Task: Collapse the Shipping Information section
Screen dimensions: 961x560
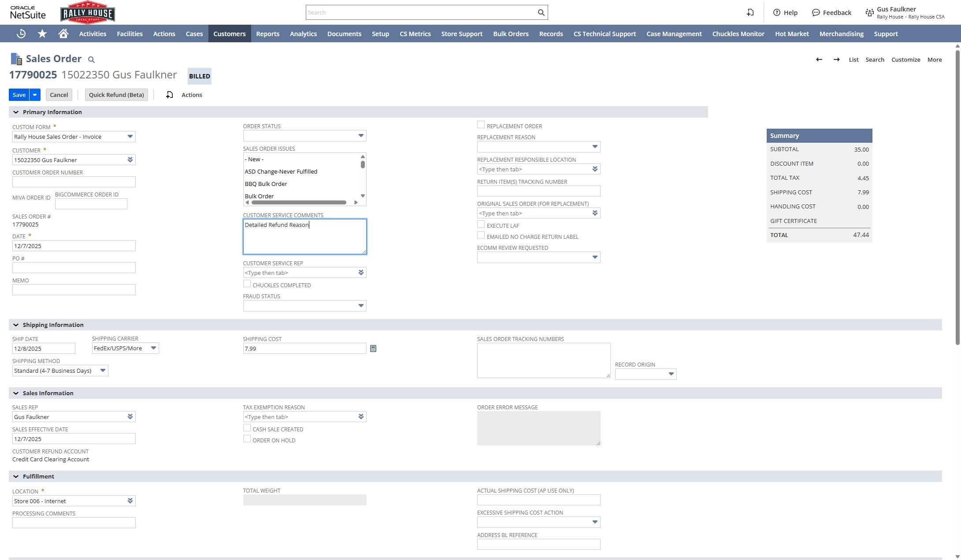Action: (x=16, y=325)
